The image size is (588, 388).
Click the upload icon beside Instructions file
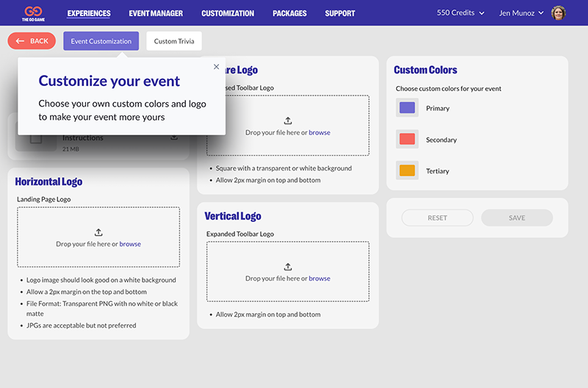(174, 137)
